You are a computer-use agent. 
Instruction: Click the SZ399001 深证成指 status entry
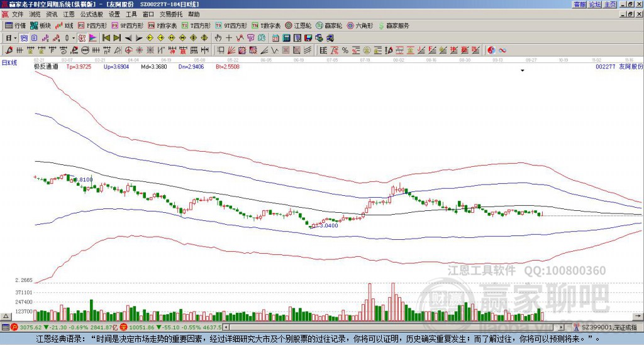(610, 327)
